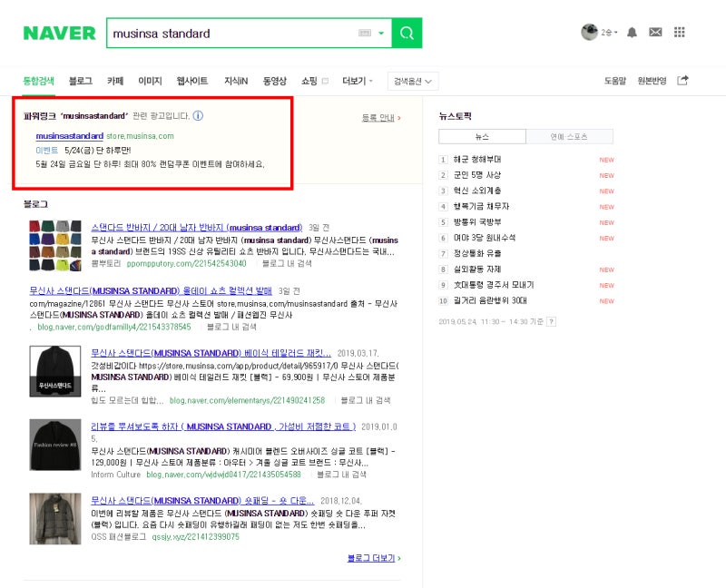Switch to the 웹사이트 tab
The height and width of the screenshot is (588, 726).
pyautogui.click(x=192, y=81)
